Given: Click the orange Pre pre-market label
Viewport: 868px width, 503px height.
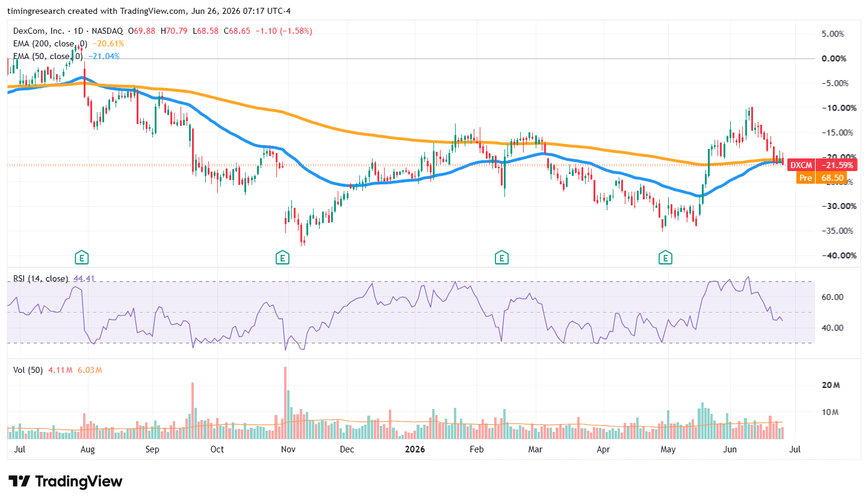Looking at the screenshot, I should pyautogui.click(x=805, y=178).
